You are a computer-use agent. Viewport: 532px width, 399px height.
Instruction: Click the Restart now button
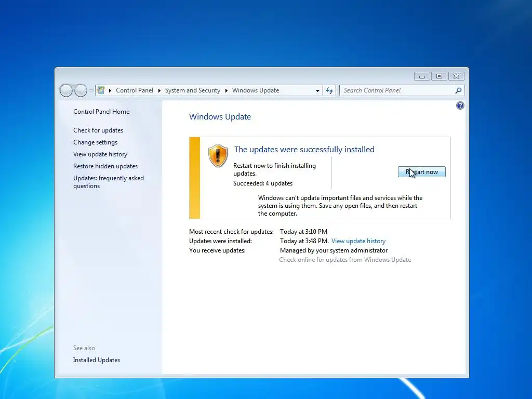point(421,172)
